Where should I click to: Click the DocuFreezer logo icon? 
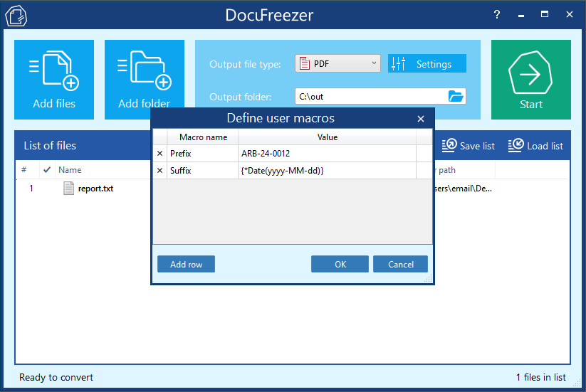(x=16, y=16)
